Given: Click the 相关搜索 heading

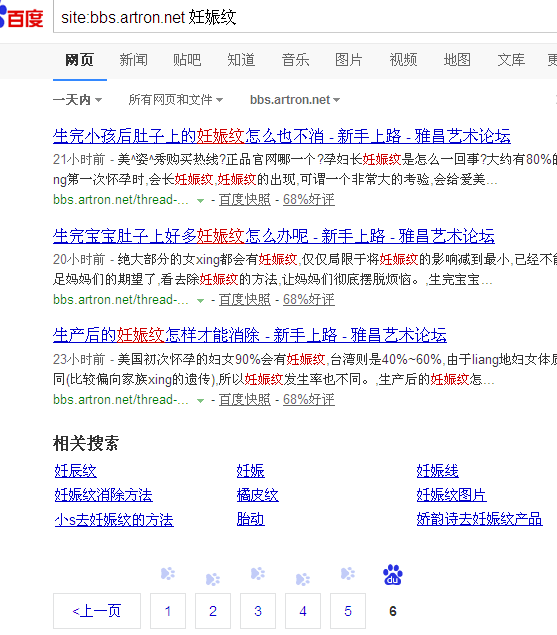Looking at the screenshot, I should point(86,443).
